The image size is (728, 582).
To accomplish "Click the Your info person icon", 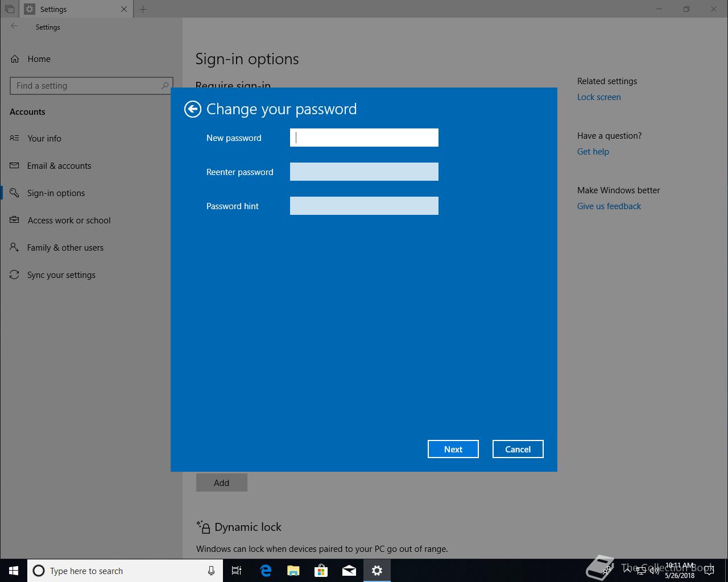I will click(x=15, y=139).
